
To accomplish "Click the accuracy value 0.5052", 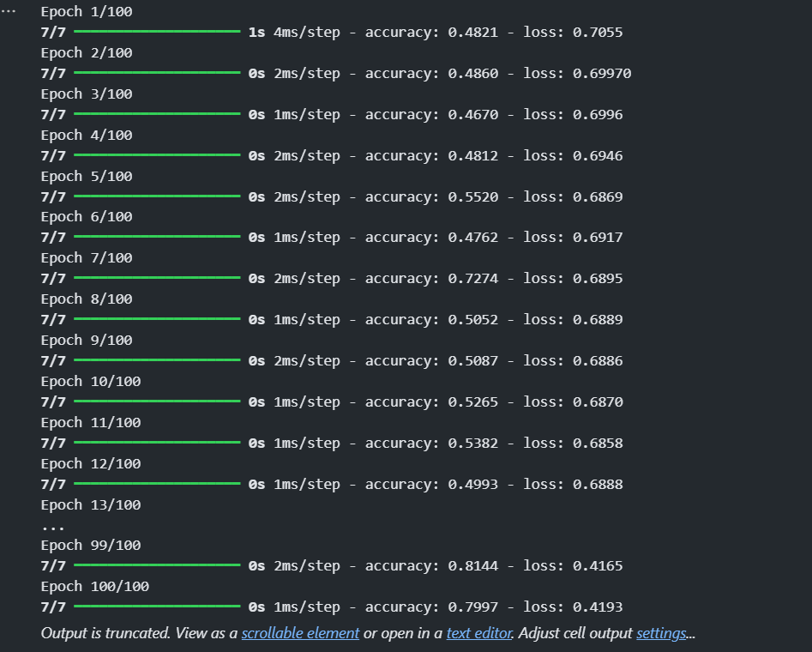I will point(472,319).
